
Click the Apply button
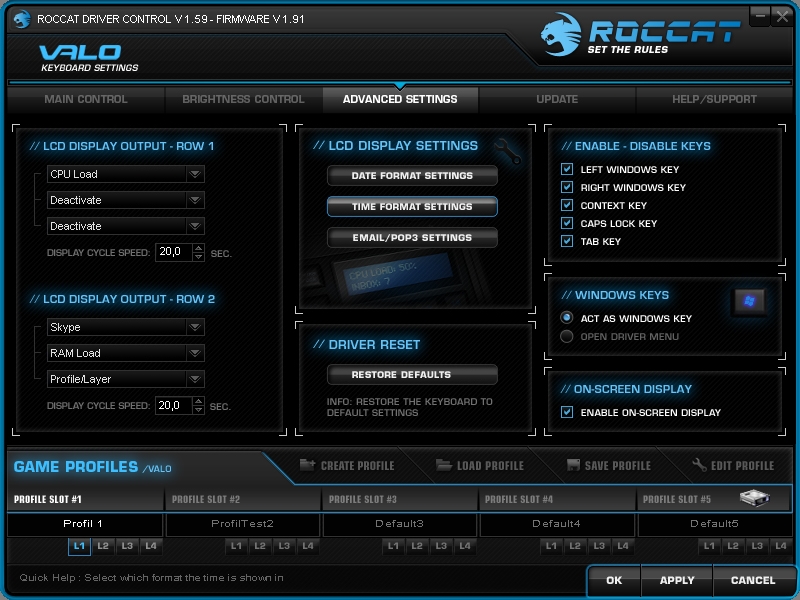[x=677, y=580]
